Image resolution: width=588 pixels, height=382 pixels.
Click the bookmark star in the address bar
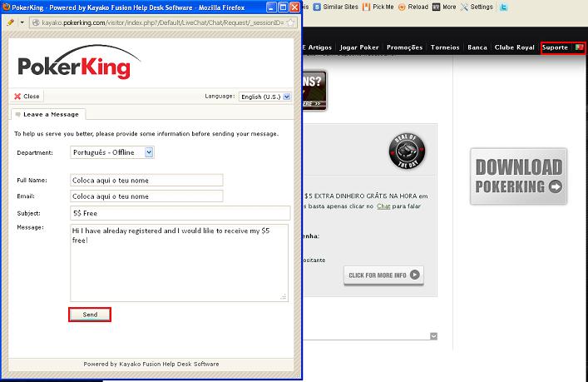(290, 22)
